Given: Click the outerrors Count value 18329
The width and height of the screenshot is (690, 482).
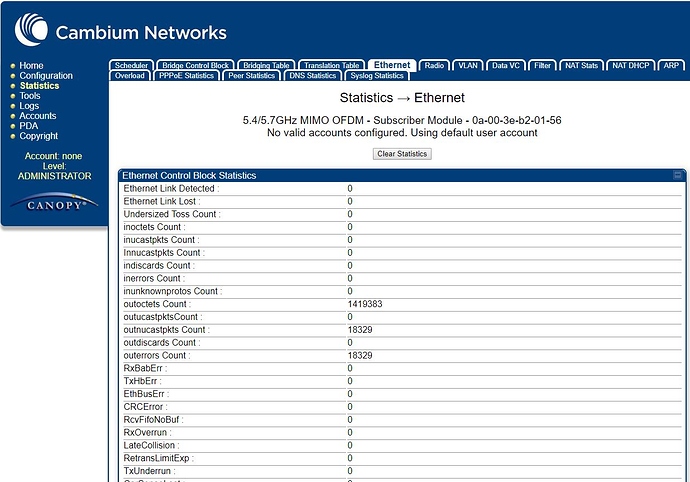Looking at the screenshot, I should point(360,355).
